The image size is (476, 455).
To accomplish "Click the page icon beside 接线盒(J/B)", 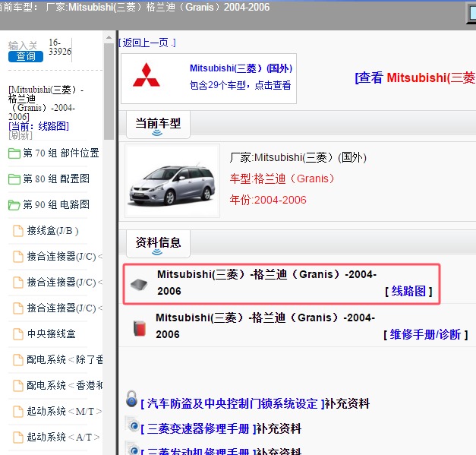I will (18, 231).
